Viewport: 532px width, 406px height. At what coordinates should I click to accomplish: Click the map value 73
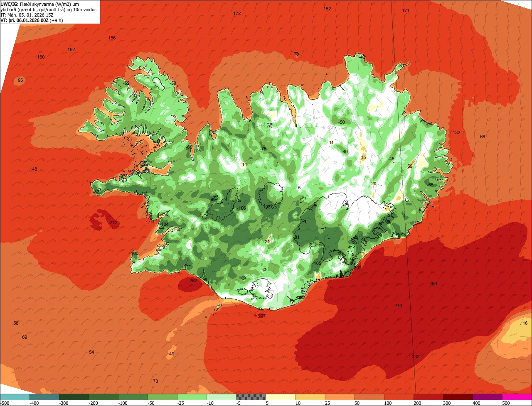click(x=155, y=382)
